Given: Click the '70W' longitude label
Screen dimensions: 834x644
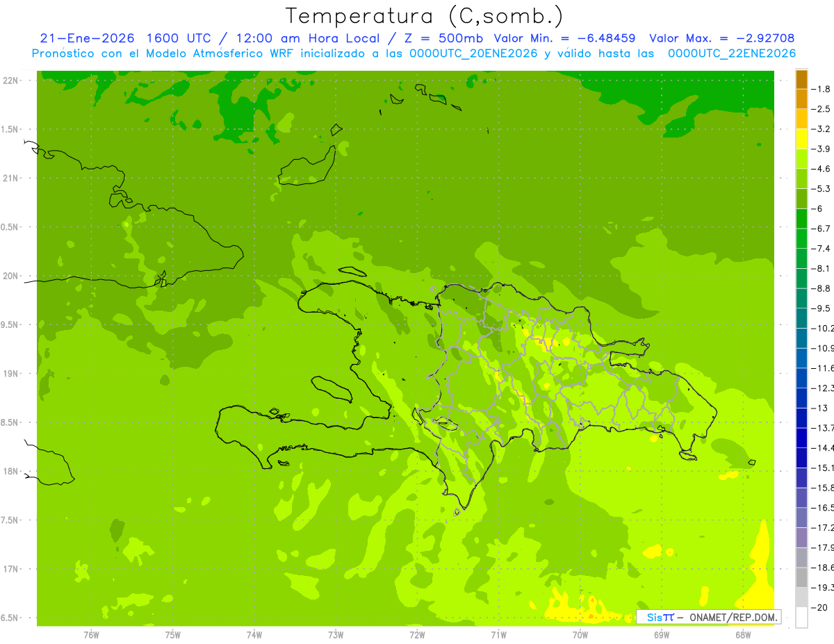Looking at the screenshot, I should click(580, 635).
